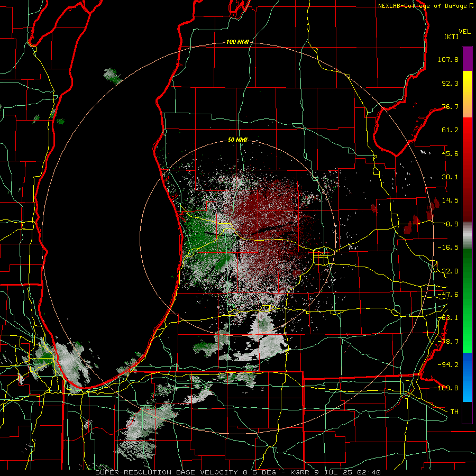Click the yellow-orange segment of color bar

(x=467, y=94)
